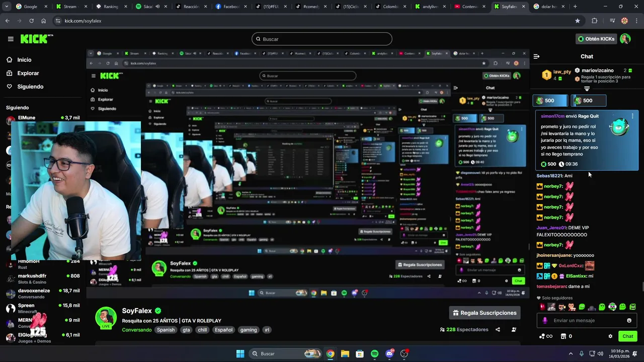
Task: Click the Obtén KICKs button
Action: (596, 39)
